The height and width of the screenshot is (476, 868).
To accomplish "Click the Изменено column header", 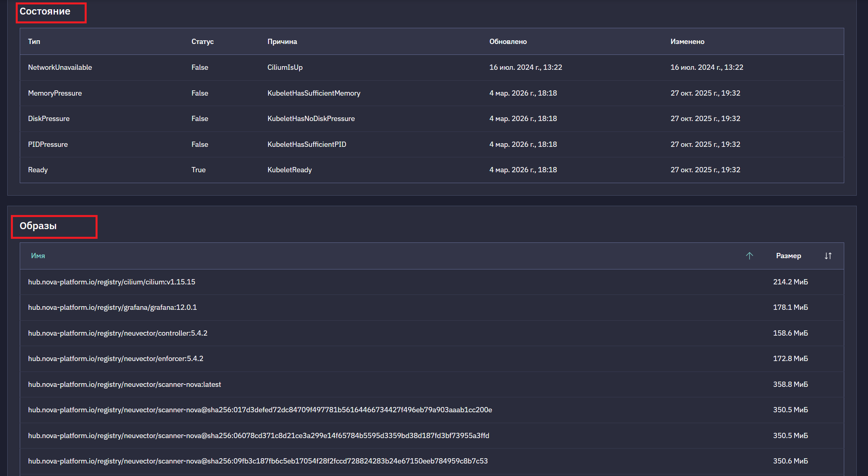I will 687,42.
